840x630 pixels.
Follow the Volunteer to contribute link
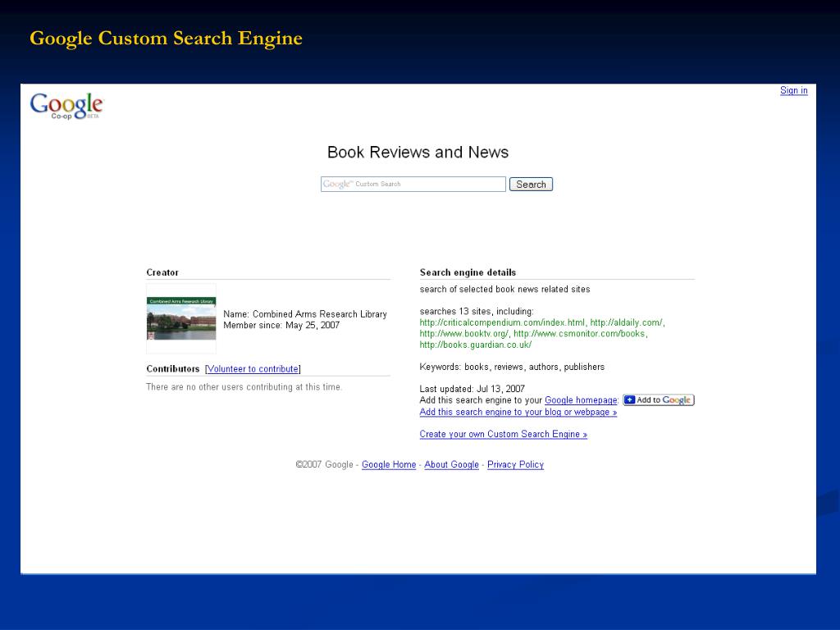click(253, 369)
